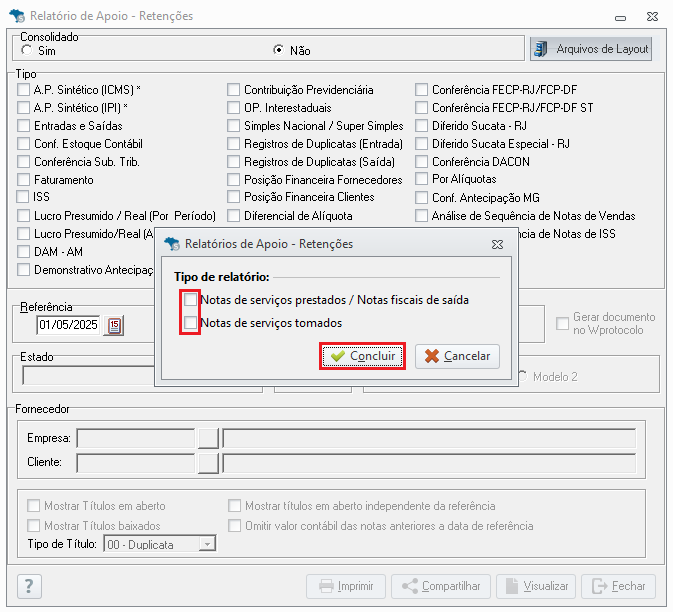673x612 pixels.
Task: Enable the Faturamento checkbox
Action: 23,179
